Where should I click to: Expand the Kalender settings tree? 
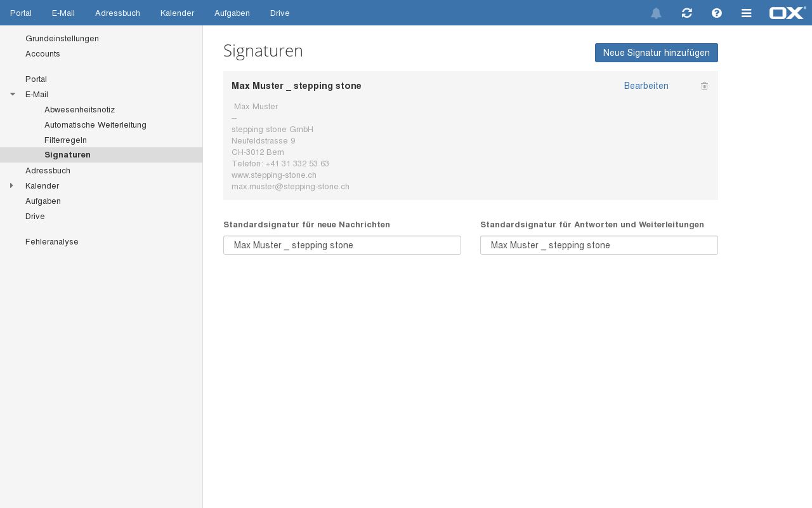tap(11, 185)
